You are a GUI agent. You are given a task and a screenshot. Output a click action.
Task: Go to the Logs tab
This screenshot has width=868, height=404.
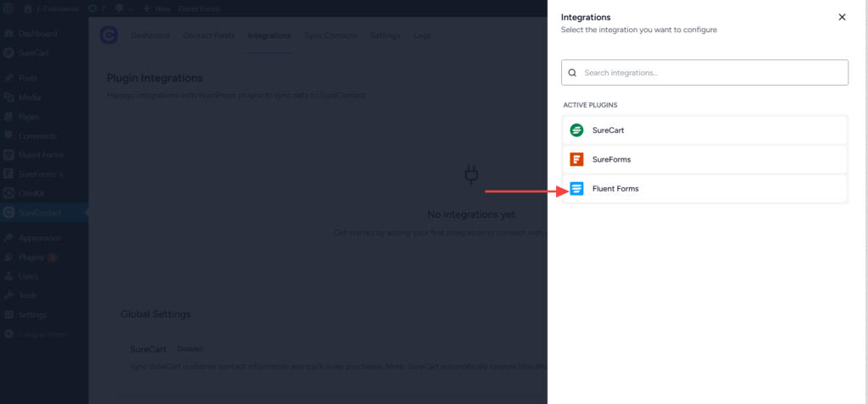pyautogui.click(x=421, y=36)
